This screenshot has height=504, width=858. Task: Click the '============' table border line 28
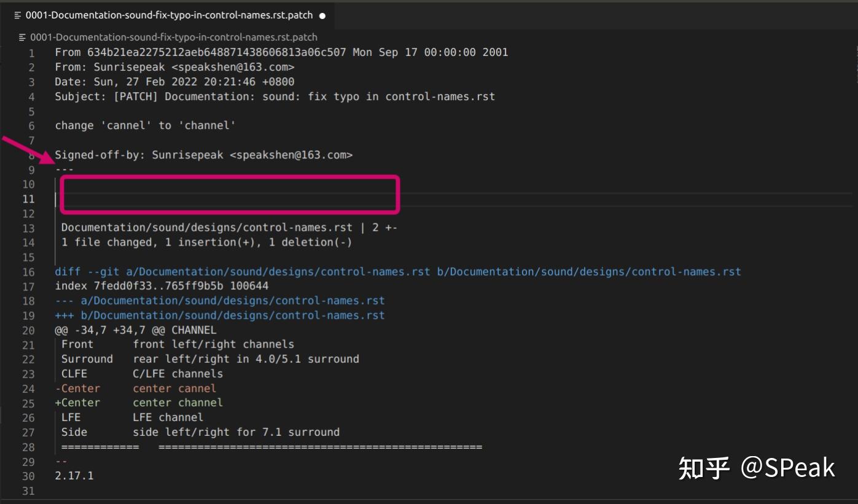(271, 447)
